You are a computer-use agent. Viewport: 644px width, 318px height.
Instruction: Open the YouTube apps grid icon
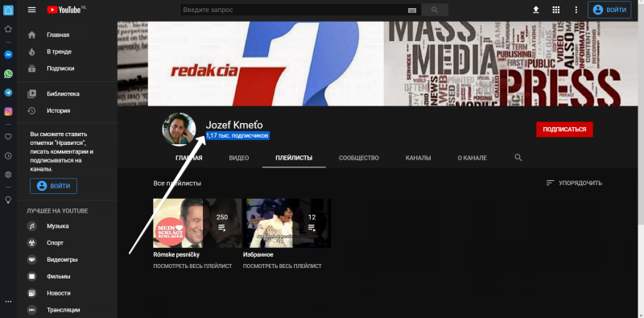pos(555,10)
